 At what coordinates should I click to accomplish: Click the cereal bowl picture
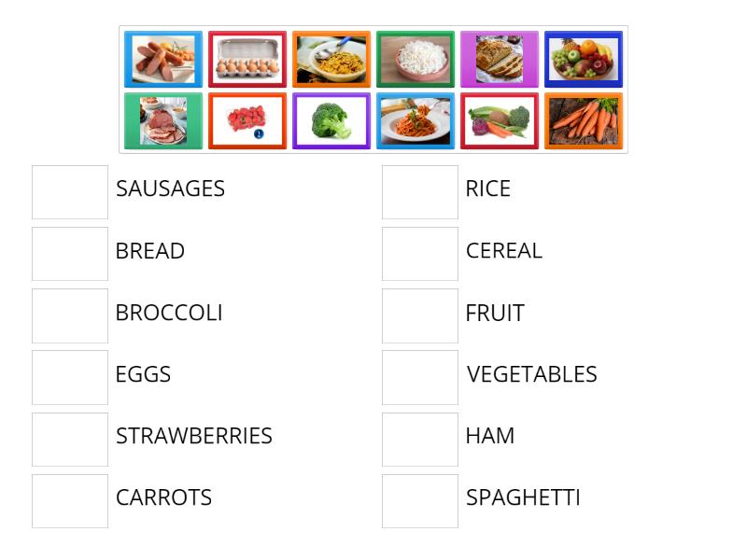331,59
